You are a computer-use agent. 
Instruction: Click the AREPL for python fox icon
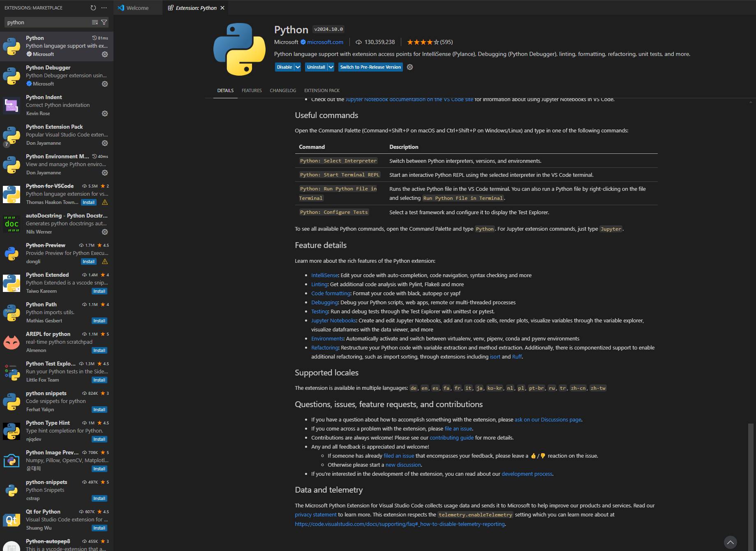(x=12, y=342)
